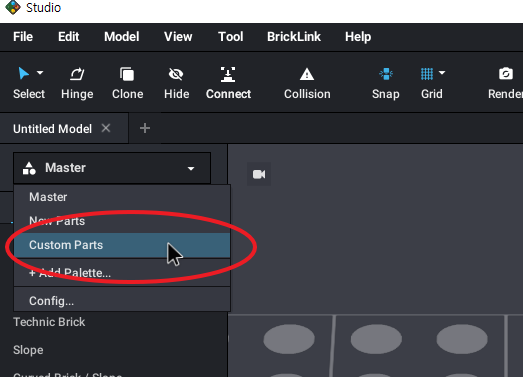Select the Slope category
The height and width of the screenshot is (377, 523).
click(28, 350)
